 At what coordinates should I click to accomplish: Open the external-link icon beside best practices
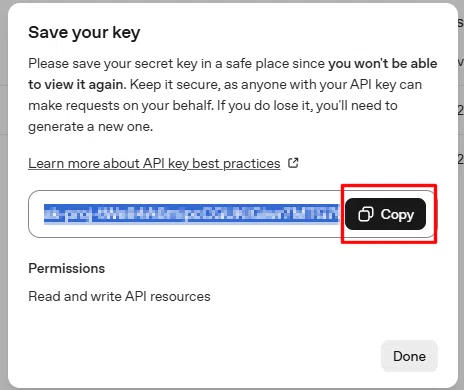293,163
